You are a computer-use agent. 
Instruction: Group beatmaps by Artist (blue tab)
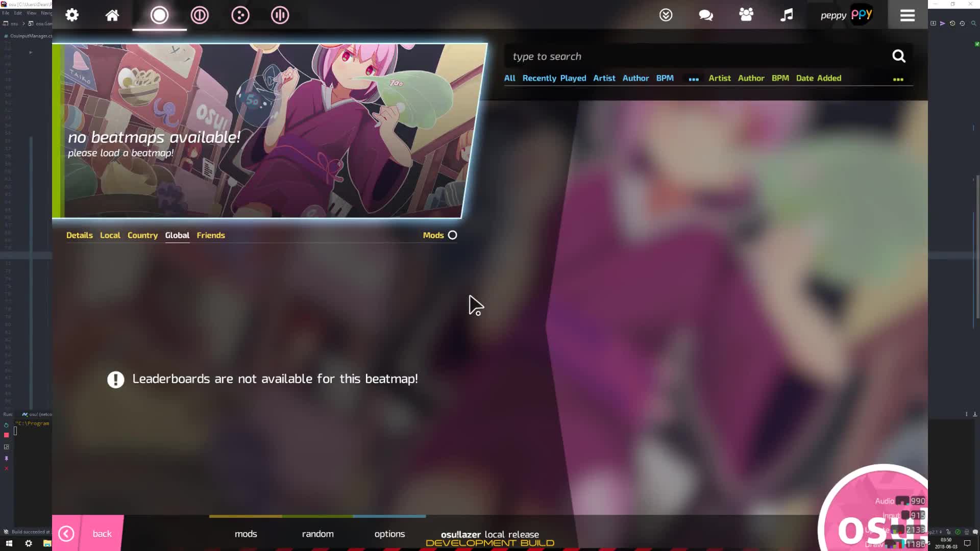[x=604, y=78]
